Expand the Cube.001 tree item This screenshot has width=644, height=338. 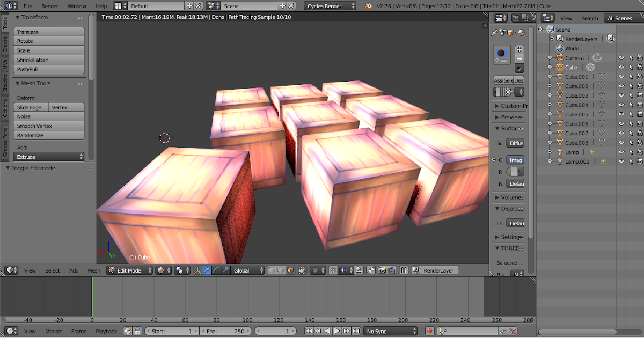(550, 77)
